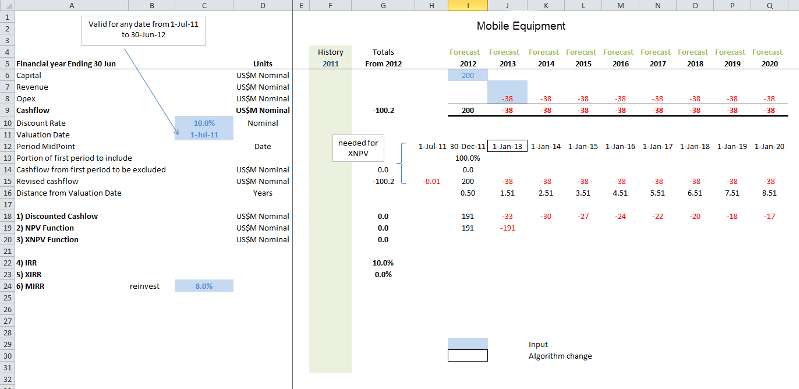This screenshot has width=799, height=389.
Task: Click '1) Discounted Cashlow' label
Action: click(x=57, y=216)
